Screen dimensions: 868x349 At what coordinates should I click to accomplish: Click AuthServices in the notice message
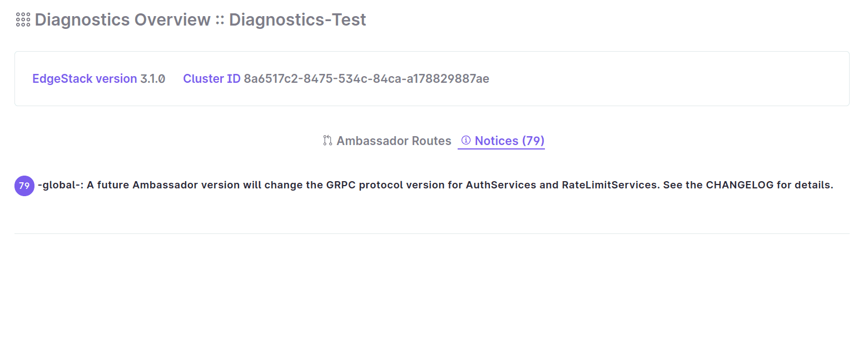point(501,185)
